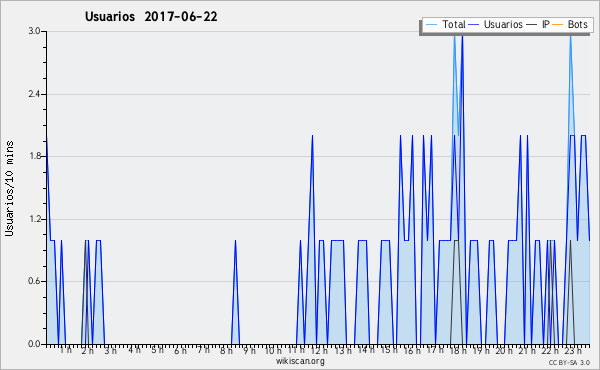Click the 16 h x-axis label

[412, 350]
